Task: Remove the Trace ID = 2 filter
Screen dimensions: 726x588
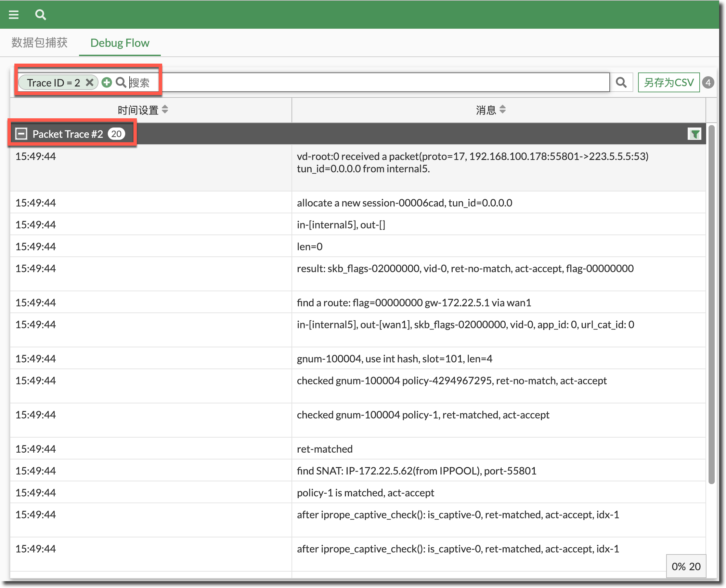Action: click(90, 82)
